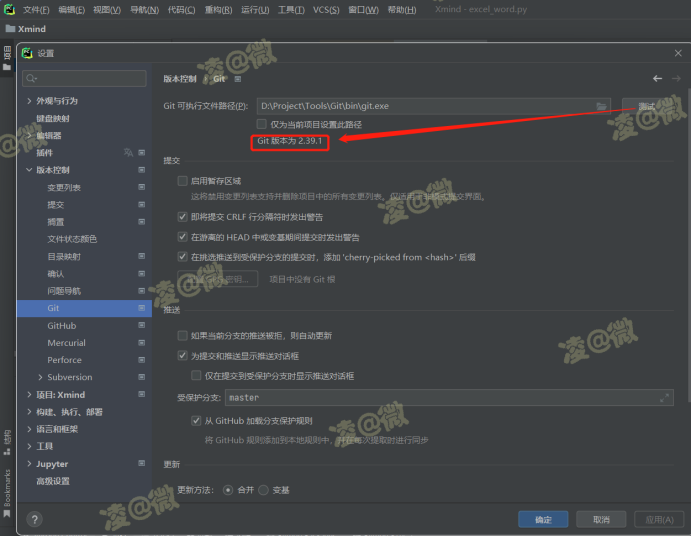The image size is (692, 536).
Task: Click the project marker icon beside Mercurial
Action: [142, 343]
